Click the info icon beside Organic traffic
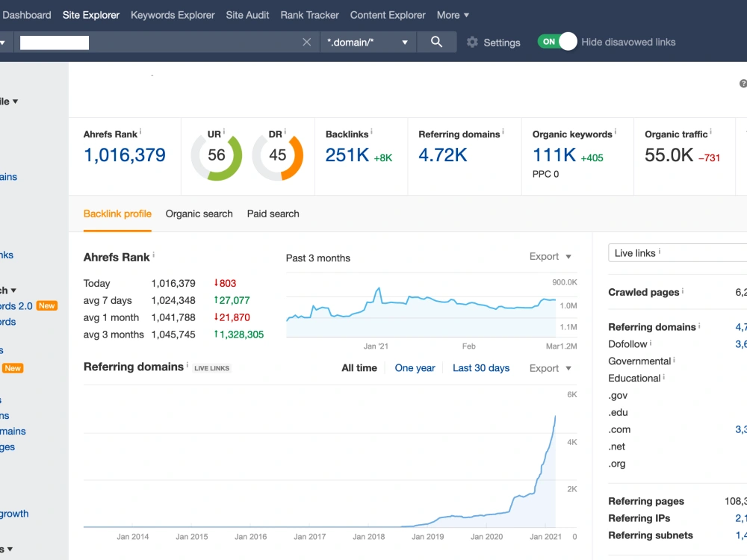Image resolution: width=747 pixels, height=560 pixels. click(x=710, y=132)
